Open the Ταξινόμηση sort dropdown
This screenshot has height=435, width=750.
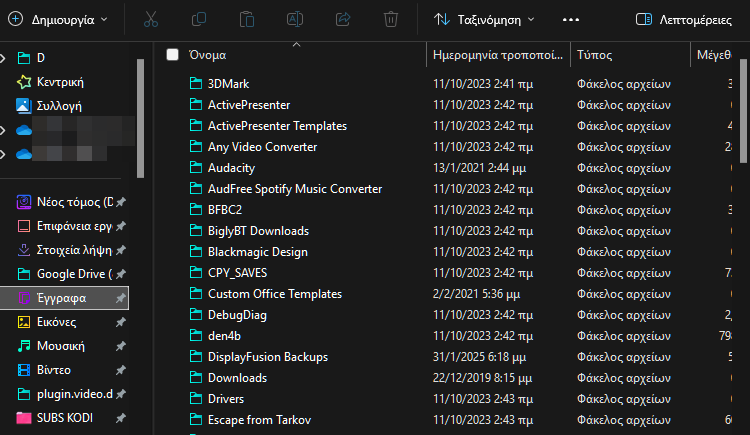484,20
